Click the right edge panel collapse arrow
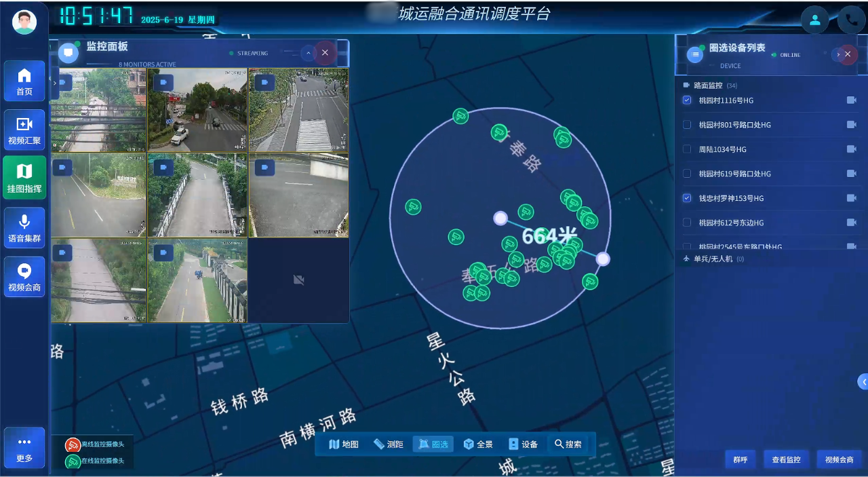This screenshot has height=477, width=868. click(x=863, y=381)
